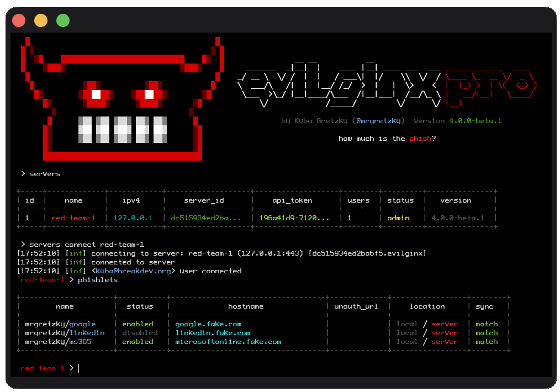Click the command prompt input cursor
This screenshot has height=392, width=560.
coord(77,368)
